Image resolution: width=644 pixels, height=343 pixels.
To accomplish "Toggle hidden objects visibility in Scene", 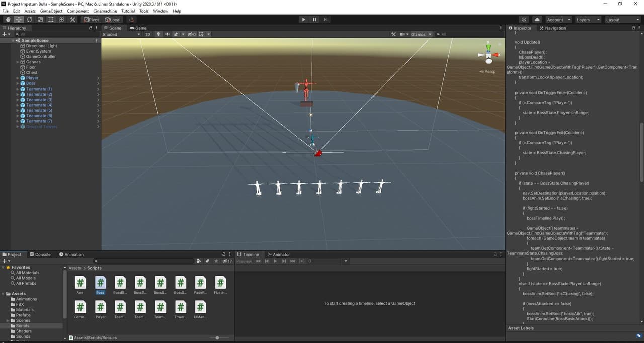I will [x=192, y=34].
